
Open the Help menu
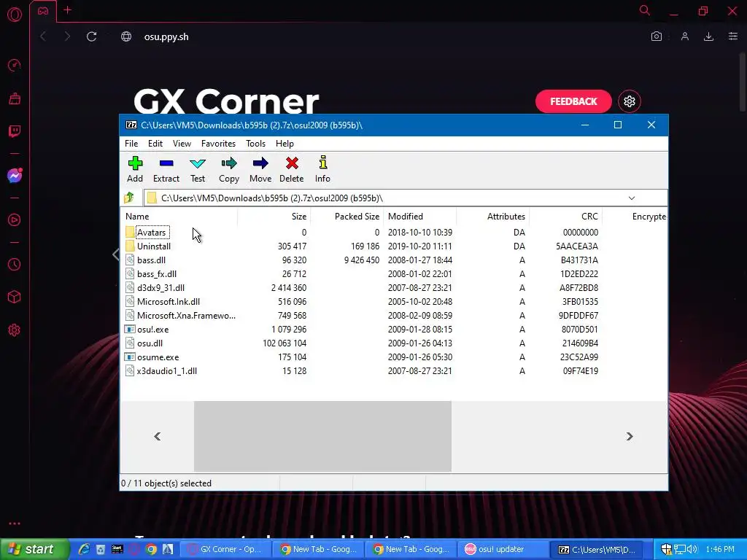[285, 144]
